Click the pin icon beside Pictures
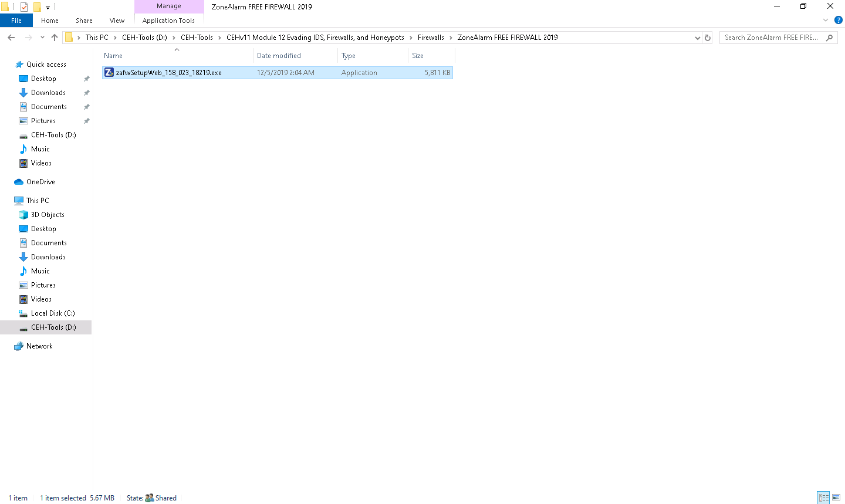Screen dimensions: 845x504 [87, 121]
